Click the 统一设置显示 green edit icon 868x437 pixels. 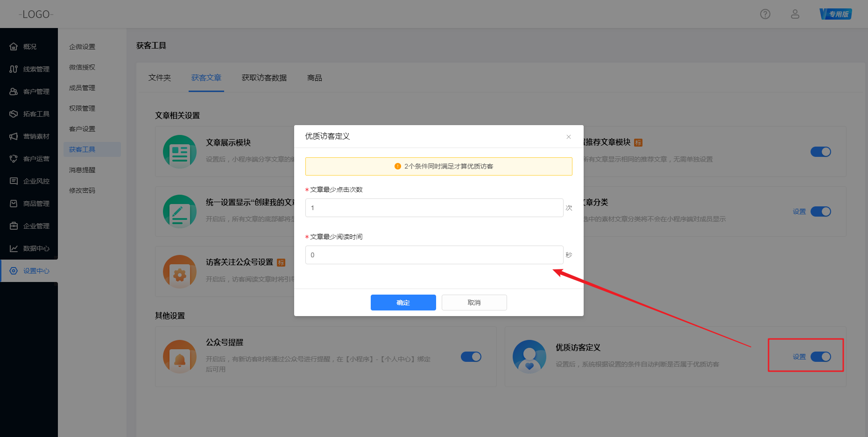pos(180,211)
